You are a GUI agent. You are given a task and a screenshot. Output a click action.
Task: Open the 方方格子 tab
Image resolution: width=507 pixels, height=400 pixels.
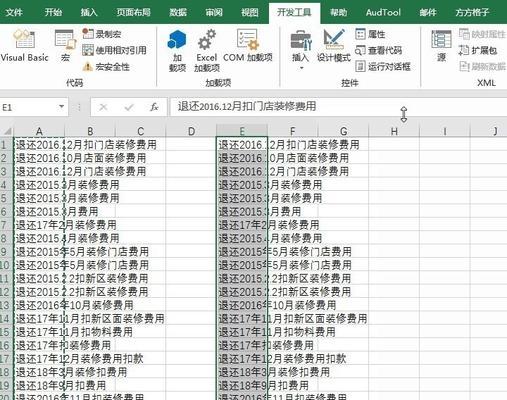coord(472,12)
